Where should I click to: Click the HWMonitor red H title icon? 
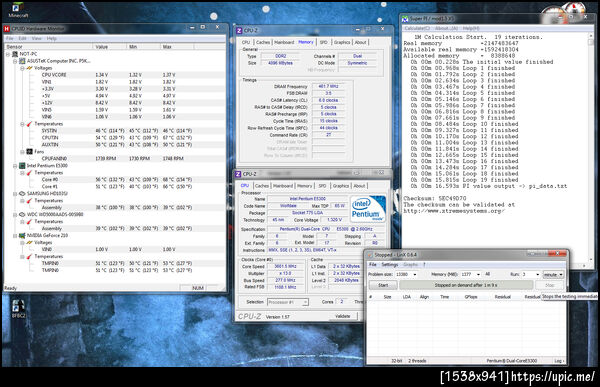pos(7,29)
